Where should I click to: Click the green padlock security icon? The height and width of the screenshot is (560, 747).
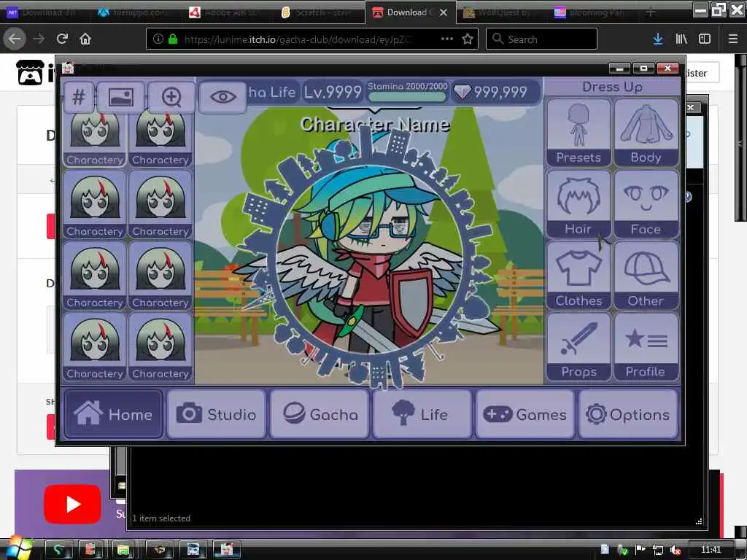pos(173,39)
